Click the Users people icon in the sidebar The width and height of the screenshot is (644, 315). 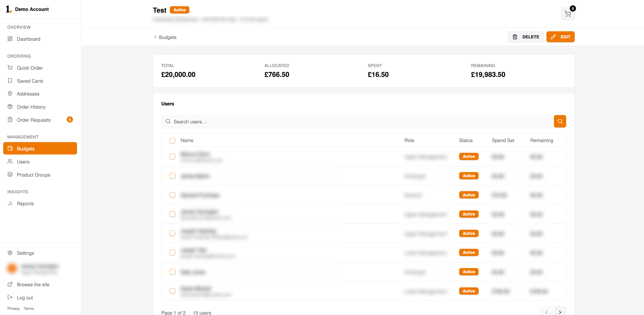pyautogui.click(x=10, y=162)
